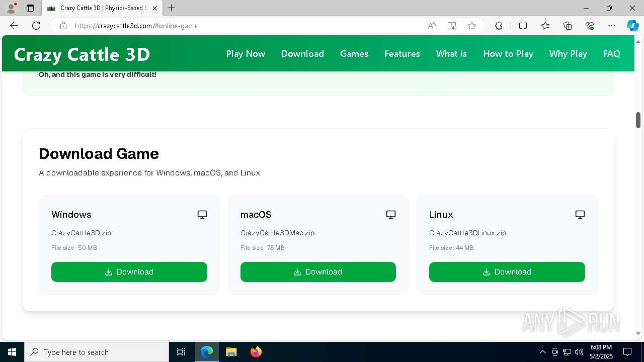
Task: Open Settings and more ellipsis menu
Action: click(612, 26)
